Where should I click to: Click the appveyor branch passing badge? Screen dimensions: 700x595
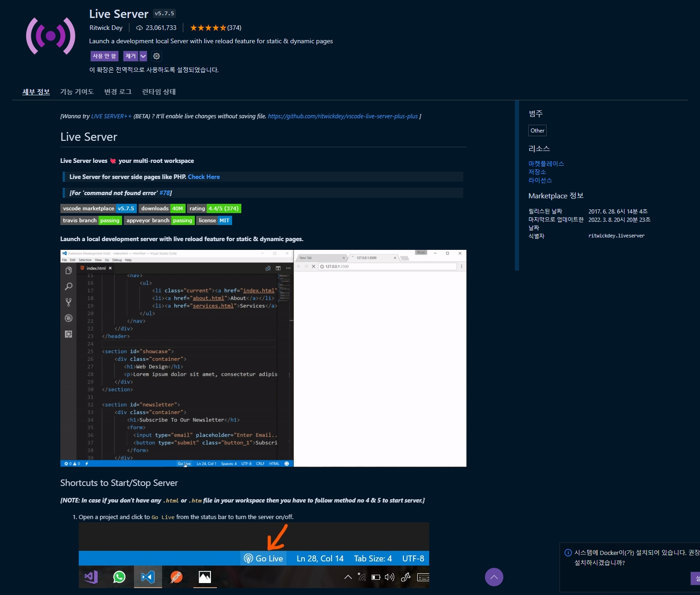159,220
